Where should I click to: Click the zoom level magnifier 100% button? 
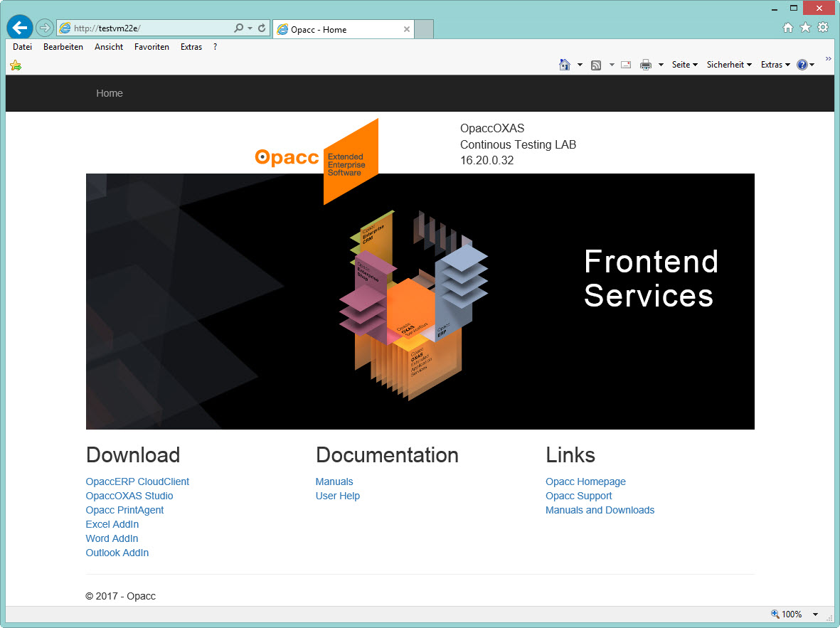(787, 614)
